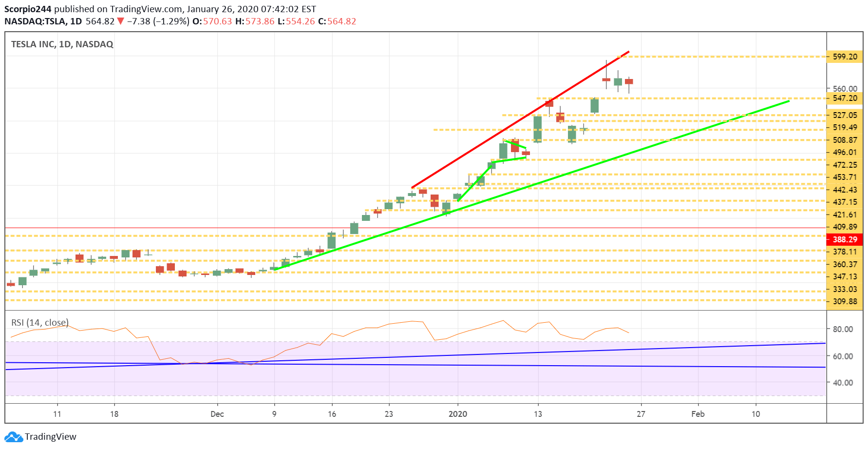Viewport: 868px width, 450px height.
Task: Select the 508.87 price level label
Action: click(x=845, y=140)
